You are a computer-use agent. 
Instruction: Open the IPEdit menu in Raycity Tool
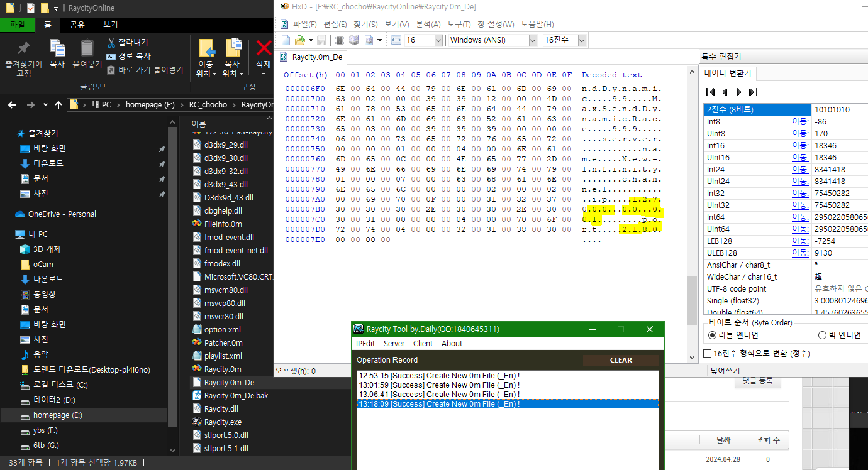pyautogui.click(x=365, y=344)
